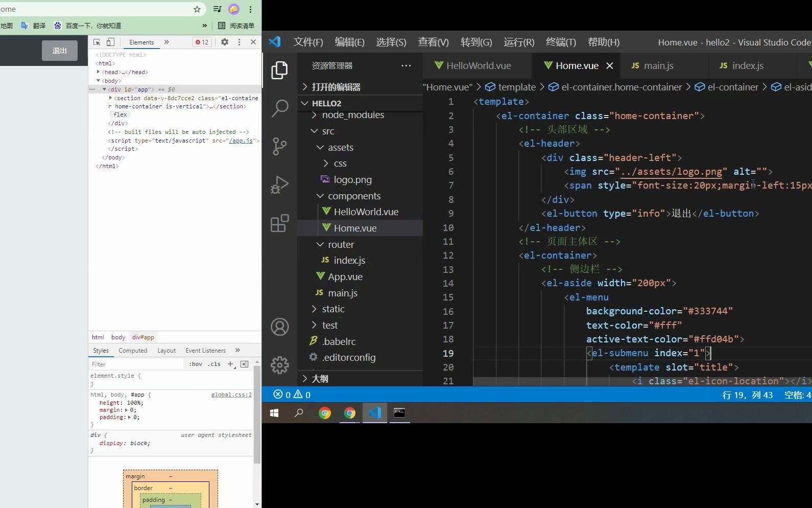Open VS Code Explorer view icon
Image resolution: width=812 pixels, height=508 pixels.
279,70
